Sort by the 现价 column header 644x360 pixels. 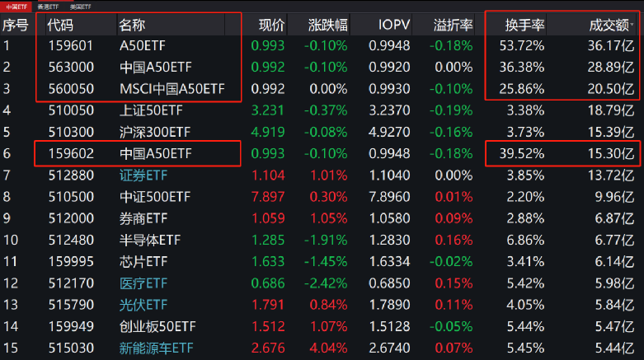tap(271, 25)
